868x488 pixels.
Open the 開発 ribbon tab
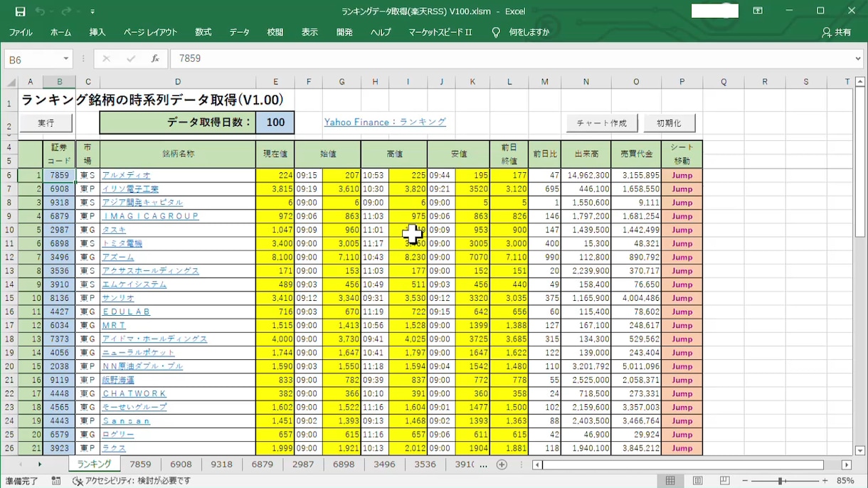(x=344, y=33)
